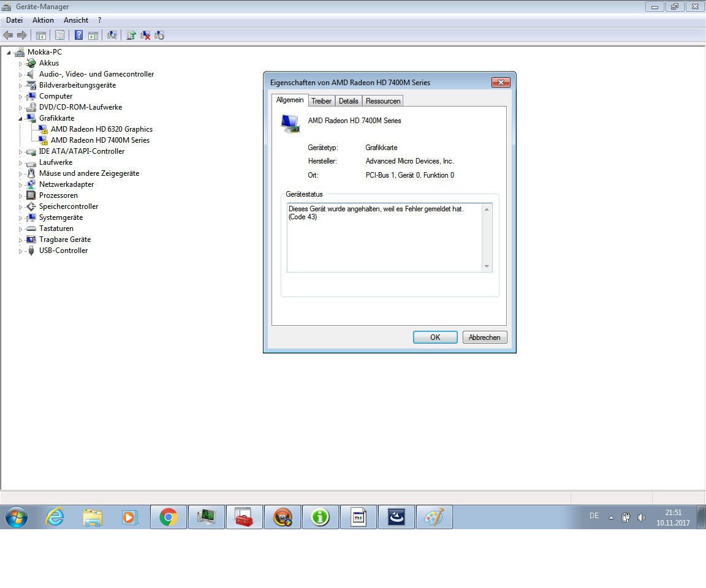This screenshot has width=706, height=588.
Task: Click DE language indicator in taskbar
Action: [x=594, y=516]
